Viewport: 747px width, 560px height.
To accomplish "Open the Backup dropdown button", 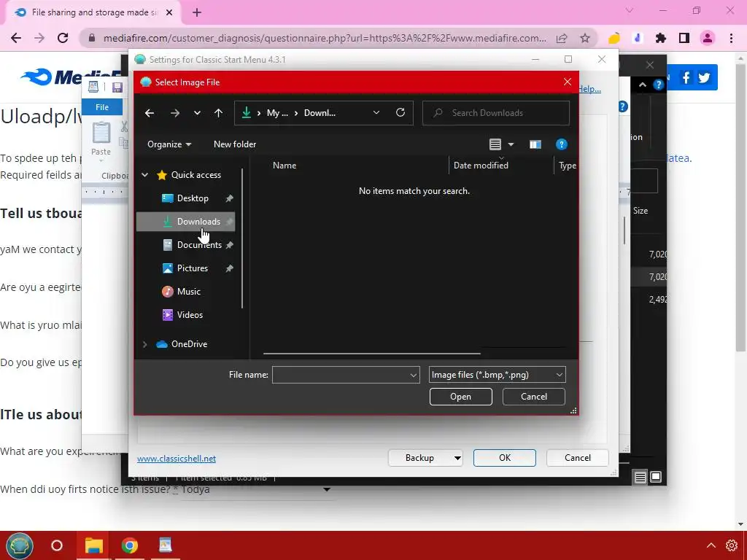I will coord(425,458).
